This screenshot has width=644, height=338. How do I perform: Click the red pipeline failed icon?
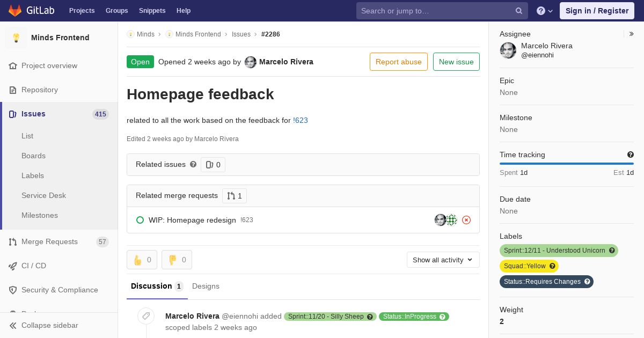pos(466,220)
